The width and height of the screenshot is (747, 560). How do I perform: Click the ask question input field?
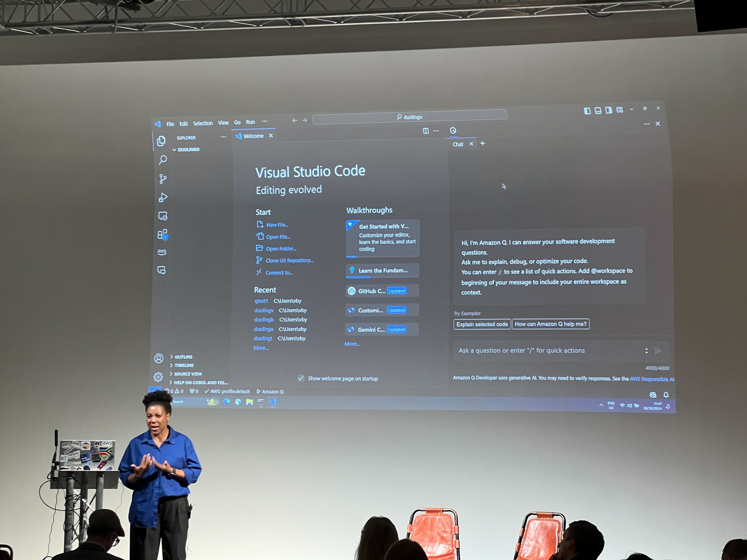(x=547, y=350)
